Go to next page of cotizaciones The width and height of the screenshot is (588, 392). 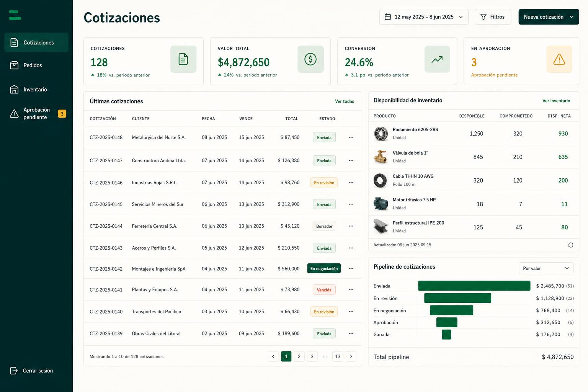[351, 356]
